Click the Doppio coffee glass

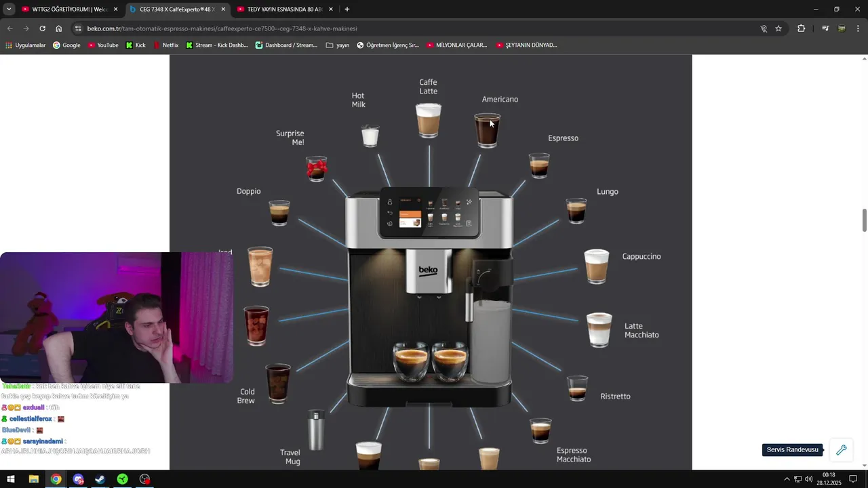(279, 213)
